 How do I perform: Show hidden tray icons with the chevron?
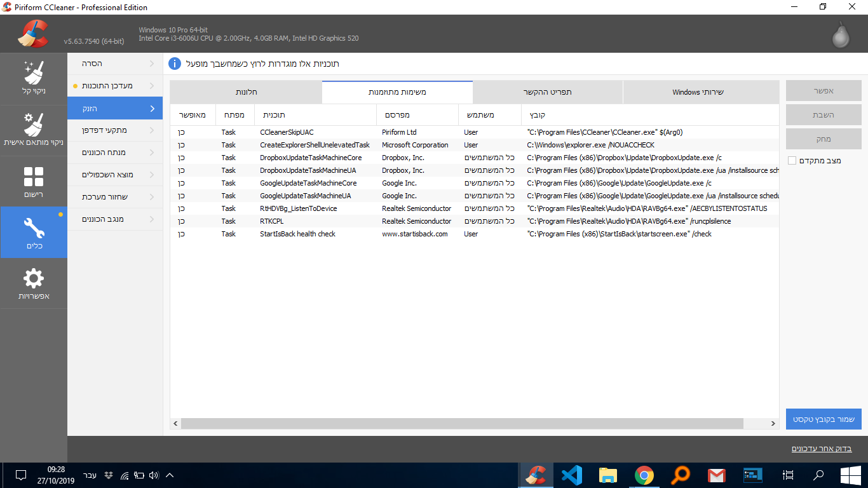[170, 475]
